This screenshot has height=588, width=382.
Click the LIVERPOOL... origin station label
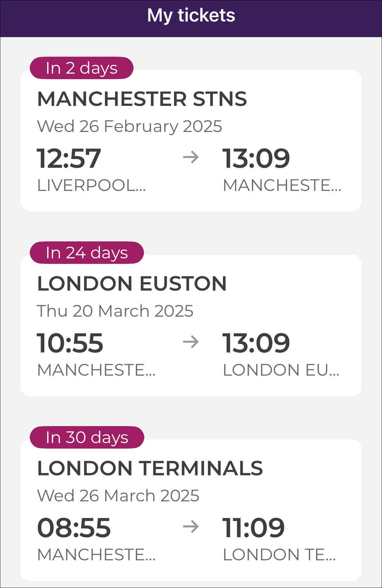click(x=92, y=185)
